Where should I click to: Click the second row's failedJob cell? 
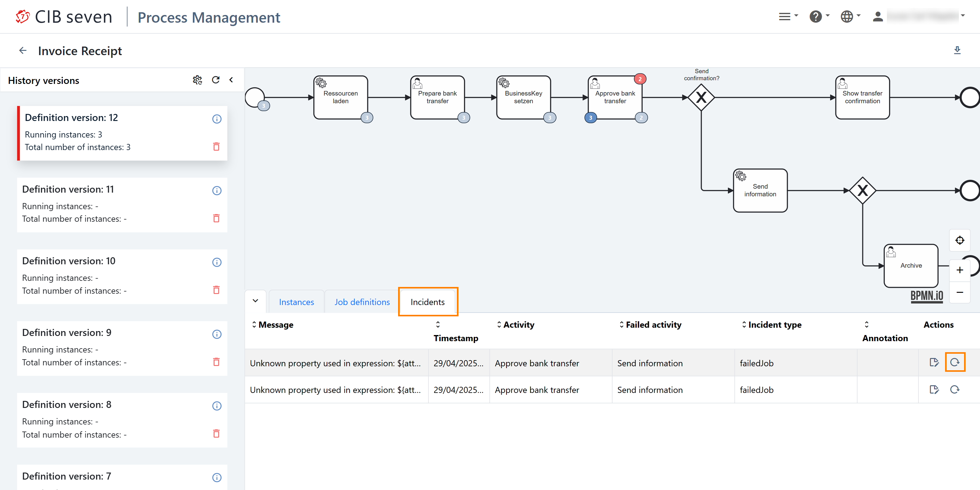pyautogui.click(x=796, y=390)
